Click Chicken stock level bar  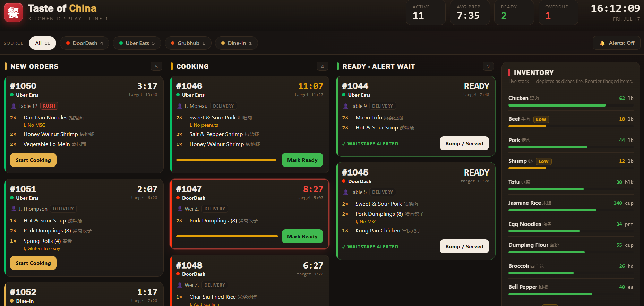click(x=571, y=105)
